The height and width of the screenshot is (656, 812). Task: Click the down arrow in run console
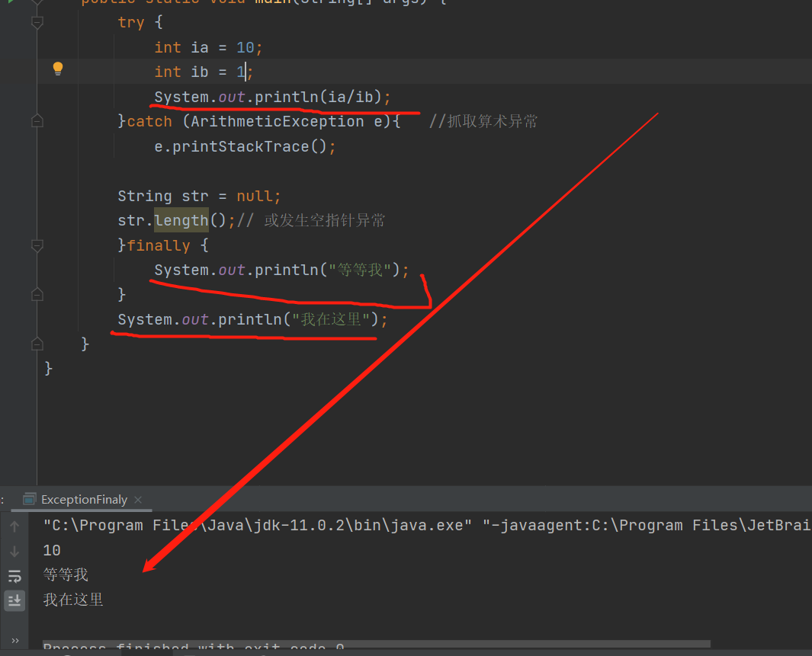[14, 552]
